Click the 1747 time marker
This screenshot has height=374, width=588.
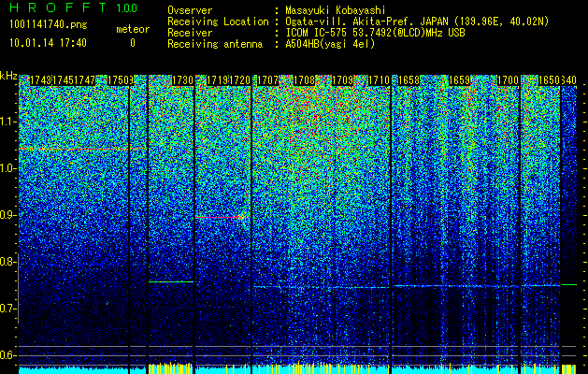pos(85,80)
